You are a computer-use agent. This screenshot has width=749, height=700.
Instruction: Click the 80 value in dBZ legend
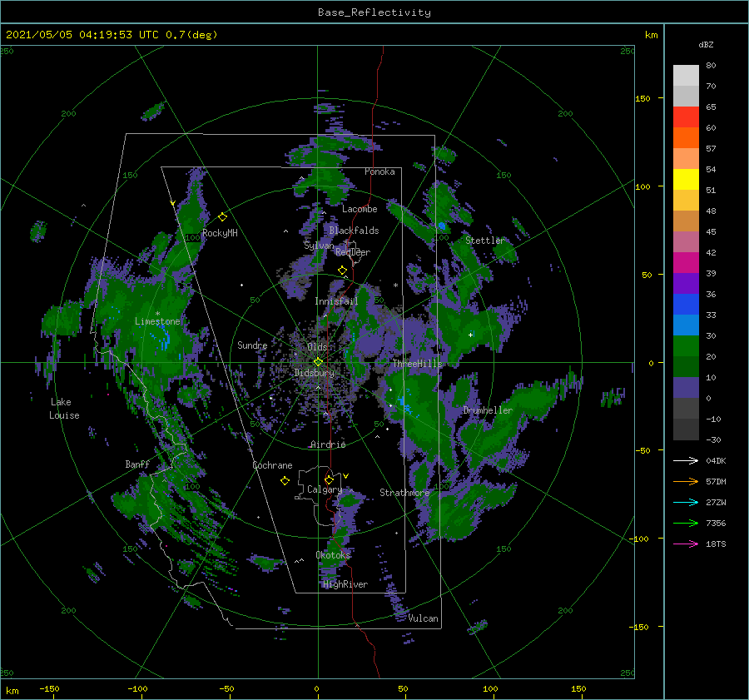(711, 66)
